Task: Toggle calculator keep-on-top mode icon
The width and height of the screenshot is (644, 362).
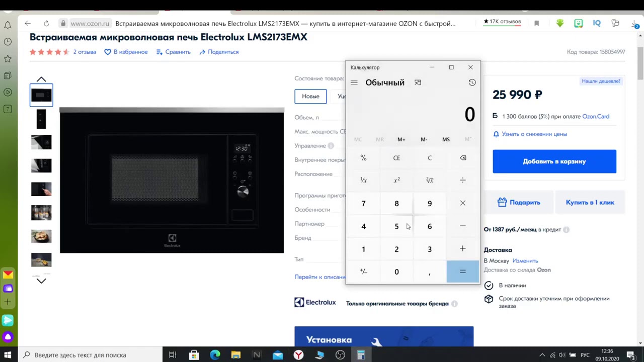Action: tap(418, 82)
